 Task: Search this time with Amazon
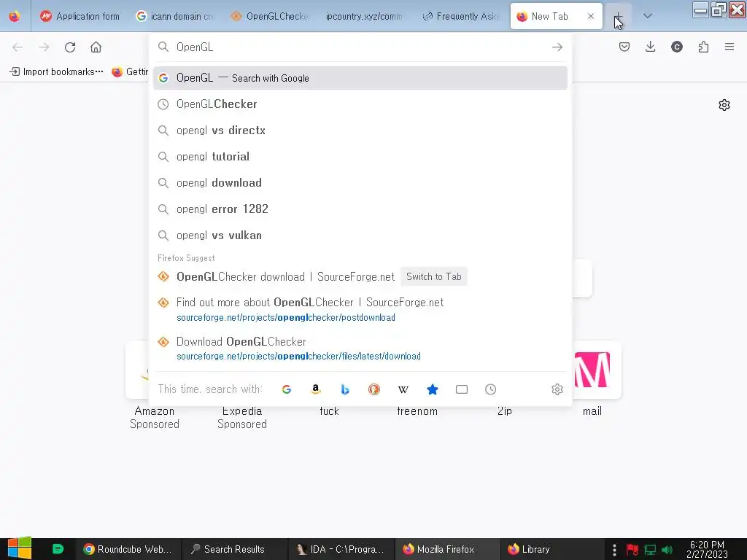pyautogui.click(x=315, y=389)
